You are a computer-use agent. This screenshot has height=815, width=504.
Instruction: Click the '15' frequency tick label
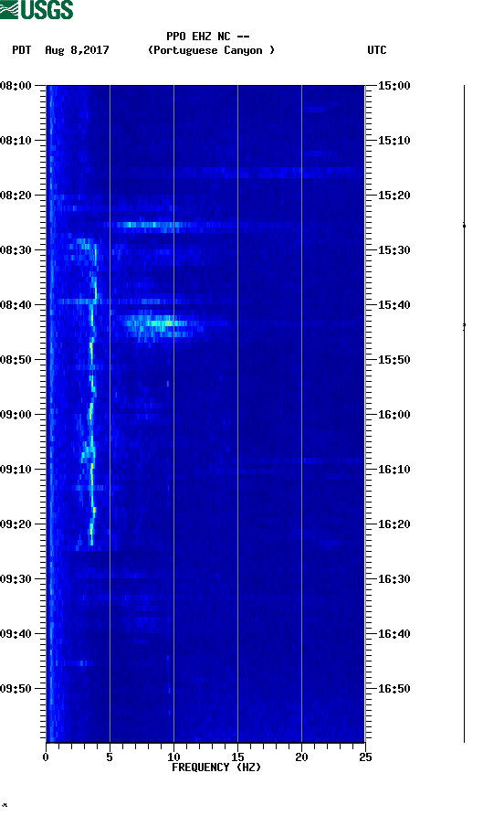point(237,757)
